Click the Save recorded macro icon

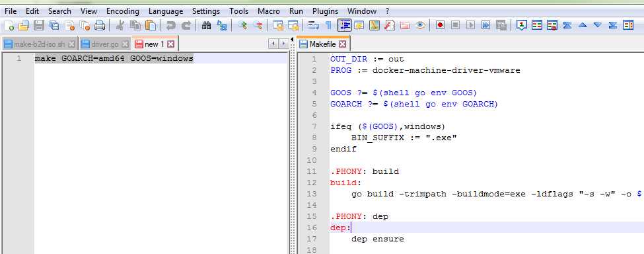click(501, 26)
